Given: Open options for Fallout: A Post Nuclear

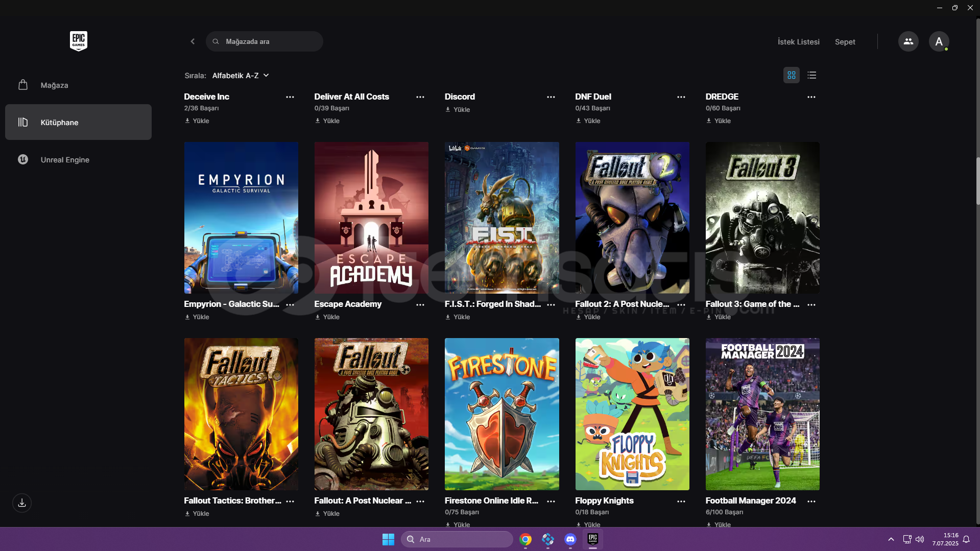Looking at the screenshot, I should [x=420, y=501].
